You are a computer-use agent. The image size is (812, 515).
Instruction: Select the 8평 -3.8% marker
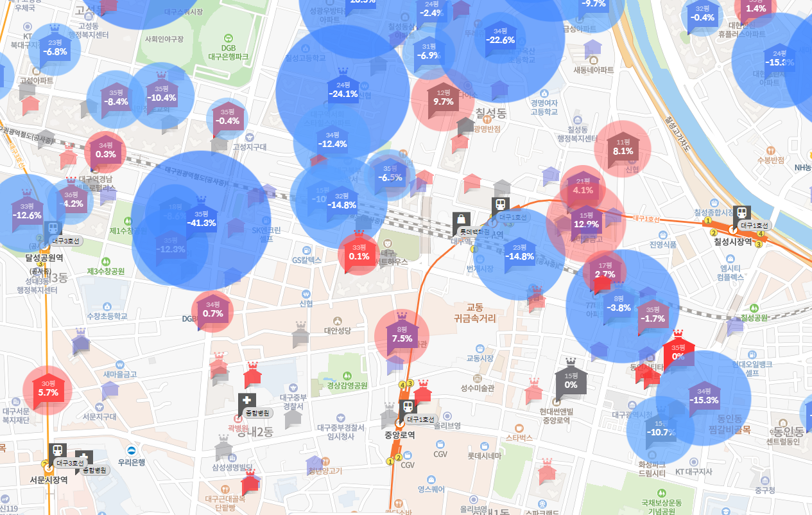[x=619, y=304]
